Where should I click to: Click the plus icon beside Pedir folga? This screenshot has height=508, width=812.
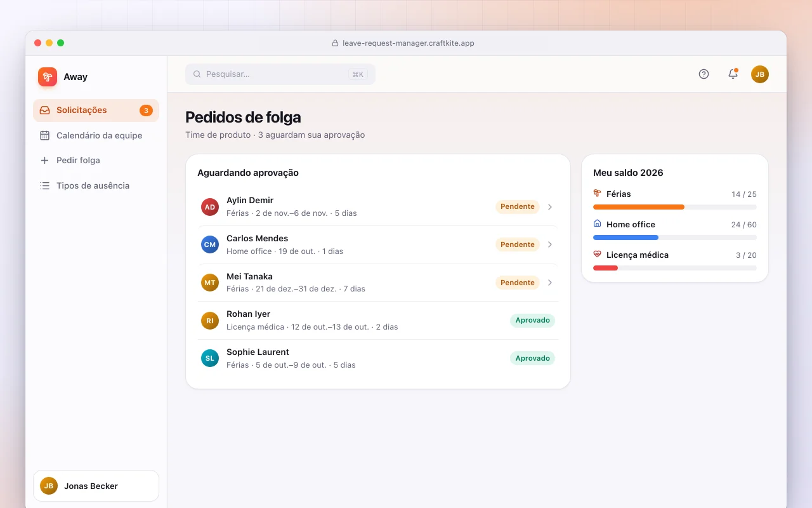tap(44, 161)
